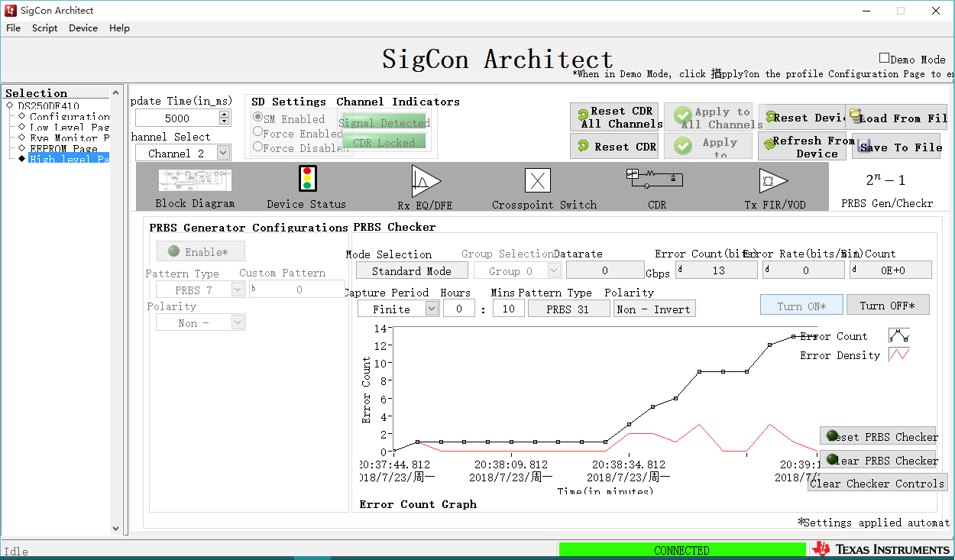The width and height of the screenshot is (955, 560).
Task: Click the Texas Instruments logo
Action: 881,549
